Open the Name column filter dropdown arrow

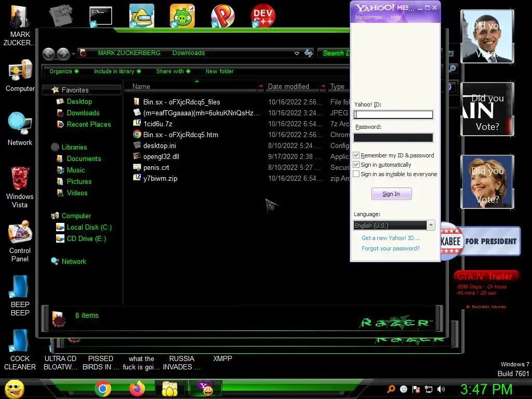261,87
